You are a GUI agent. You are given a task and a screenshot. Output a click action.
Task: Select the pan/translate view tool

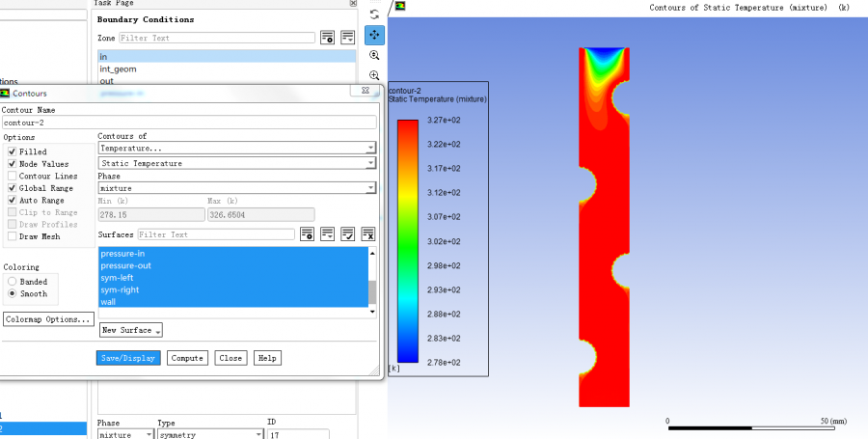[374, 35]
